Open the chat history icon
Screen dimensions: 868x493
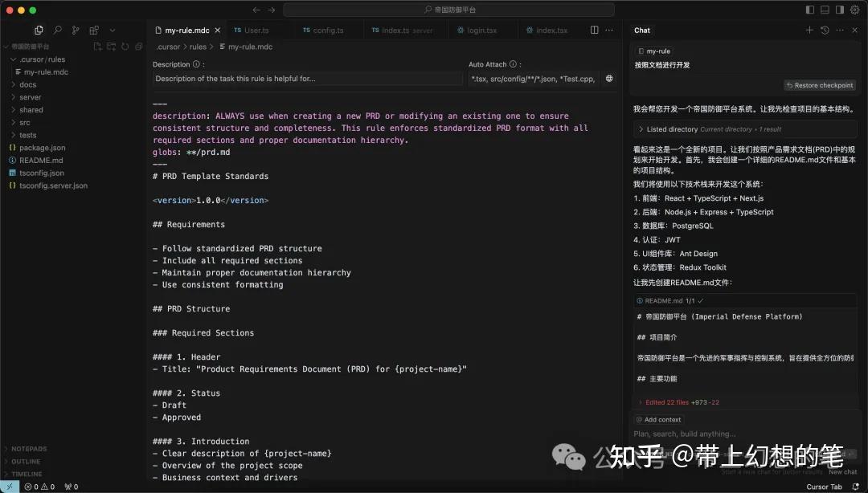coord(825,30)
